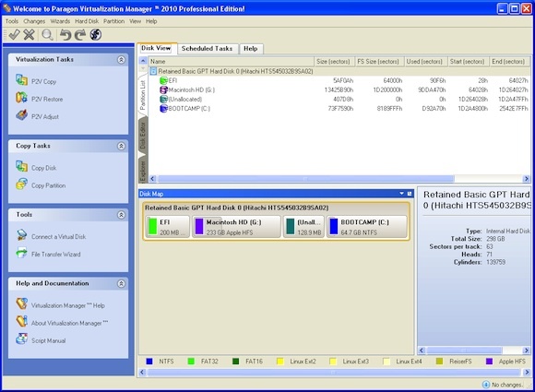The image size is (535, 392).
Task: Click the Apply changes checkmark icon
Action: [15, 34]
